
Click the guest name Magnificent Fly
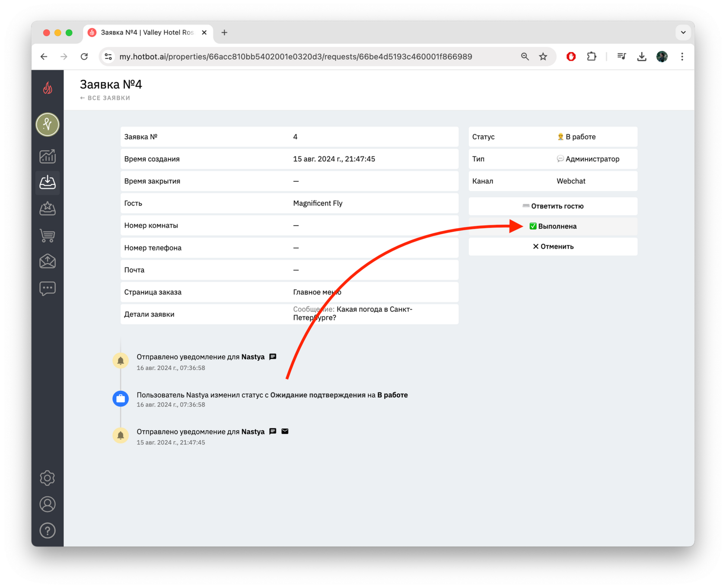click(x=318, y=203)
